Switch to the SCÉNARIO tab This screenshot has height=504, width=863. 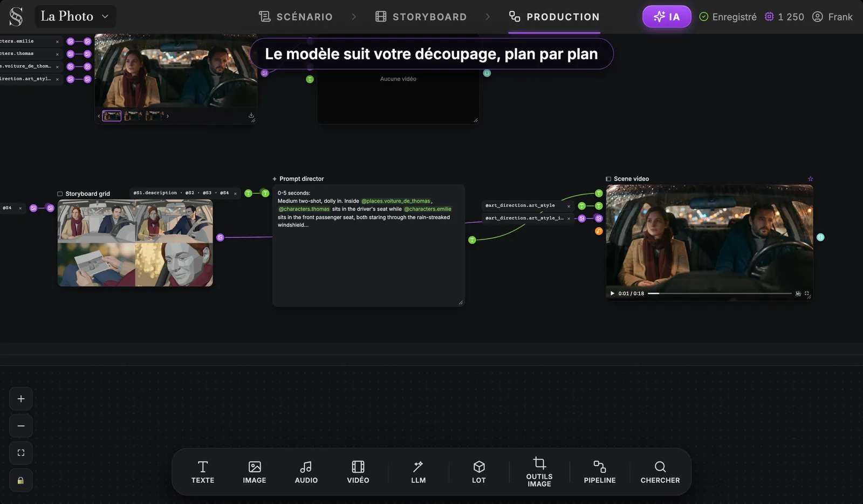click(296, 17)
